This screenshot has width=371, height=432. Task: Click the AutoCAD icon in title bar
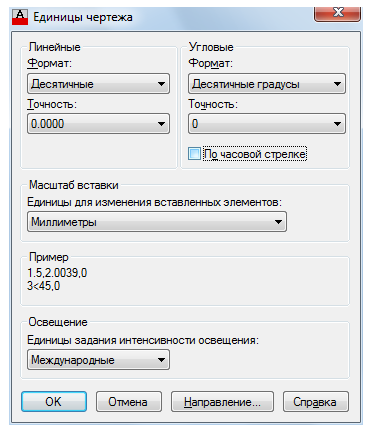20,17
